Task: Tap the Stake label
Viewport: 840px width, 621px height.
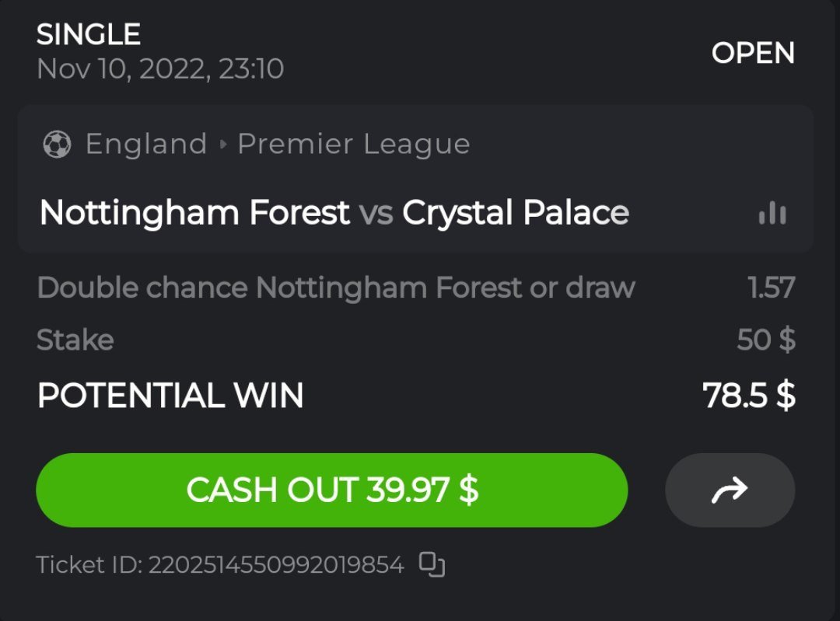Action: point(75,340)
